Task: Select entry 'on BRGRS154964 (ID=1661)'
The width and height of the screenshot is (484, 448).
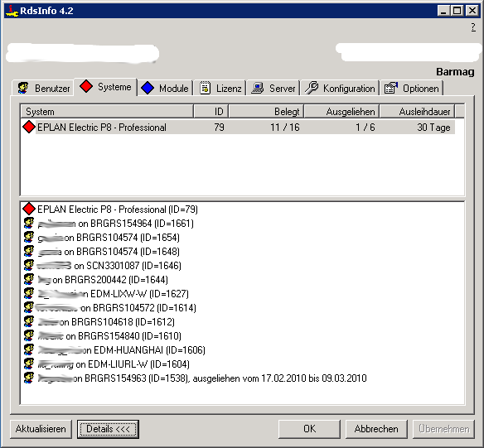Action: pos(136,224)
